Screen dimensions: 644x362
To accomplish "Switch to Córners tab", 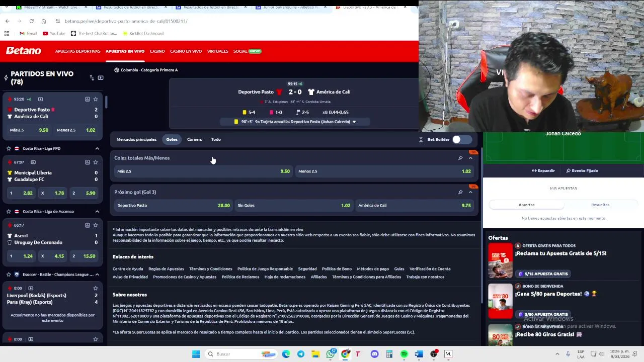I will point(194,139).
